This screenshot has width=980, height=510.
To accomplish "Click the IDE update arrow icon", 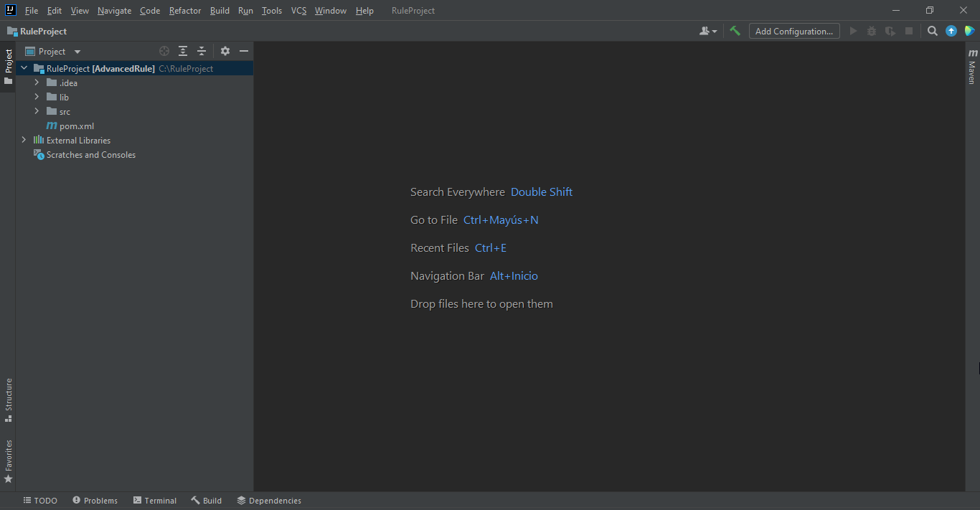I will click(951, 31).
